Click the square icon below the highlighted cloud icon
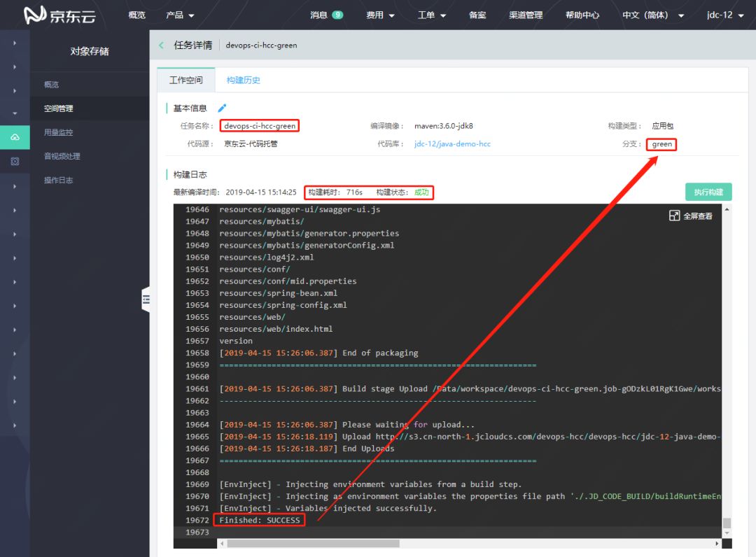 click(x=15, y=162)
